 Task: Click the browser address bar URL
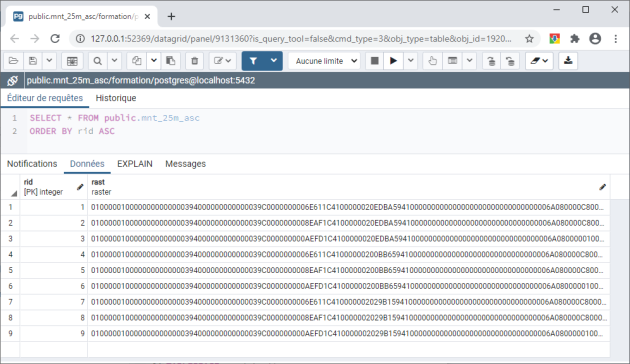click(301, 39)
